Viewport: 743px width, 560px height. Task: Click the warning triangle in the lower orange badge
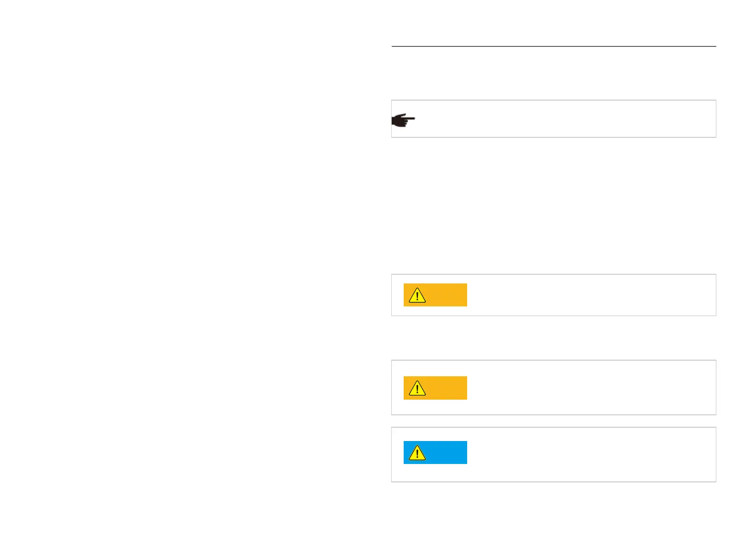[417, 388]
